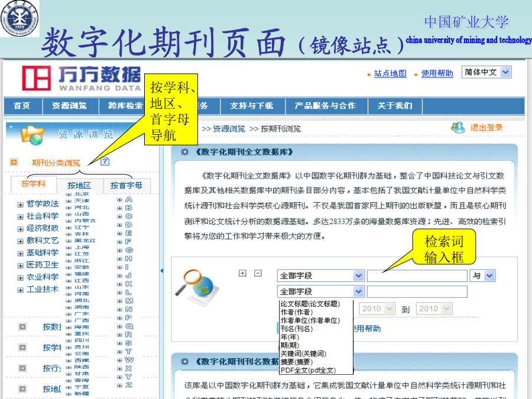Expand the 哲学政法 category
The width and height of the screenshot is (532, 399).
click(20, 205)
